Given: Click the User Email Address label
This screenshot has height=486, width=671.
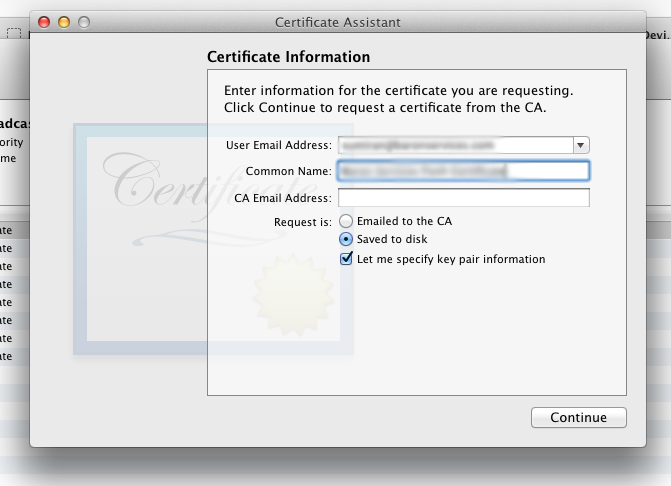Looking at the screenshot, I should click(279, 146).
